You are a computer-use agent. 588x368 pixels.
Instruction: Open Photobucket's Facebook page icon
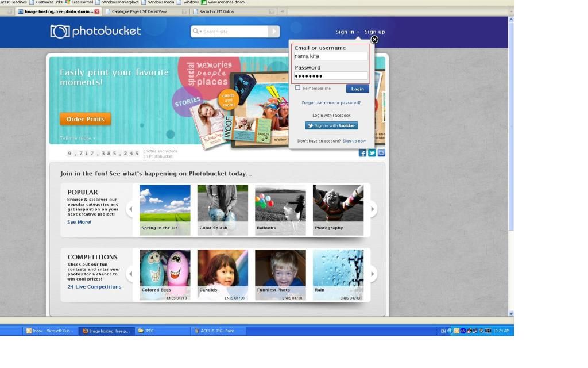coord(362,153)
